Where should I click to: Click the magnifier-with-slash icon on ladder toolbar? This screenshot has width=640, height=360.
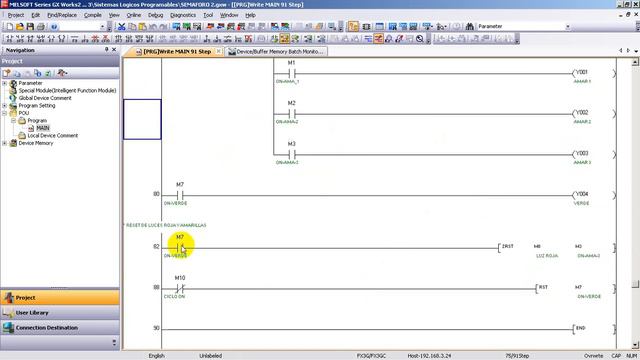[420, 39]
